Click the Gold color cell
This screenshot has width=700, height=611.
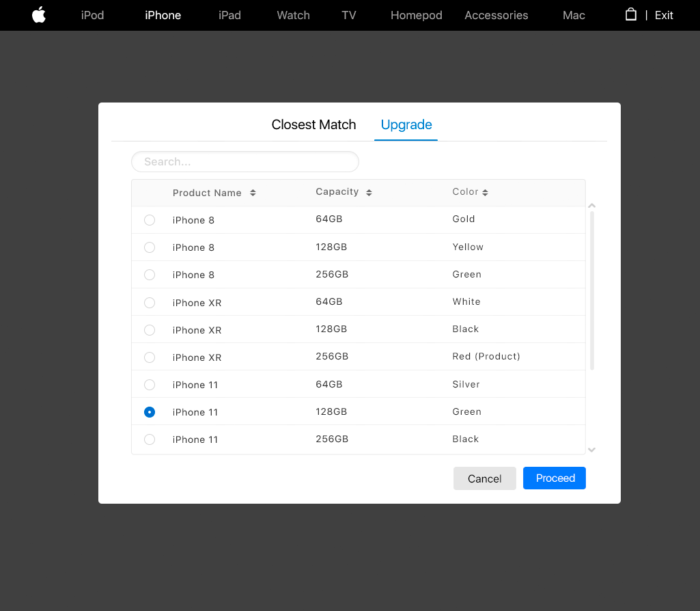point(463,219)
